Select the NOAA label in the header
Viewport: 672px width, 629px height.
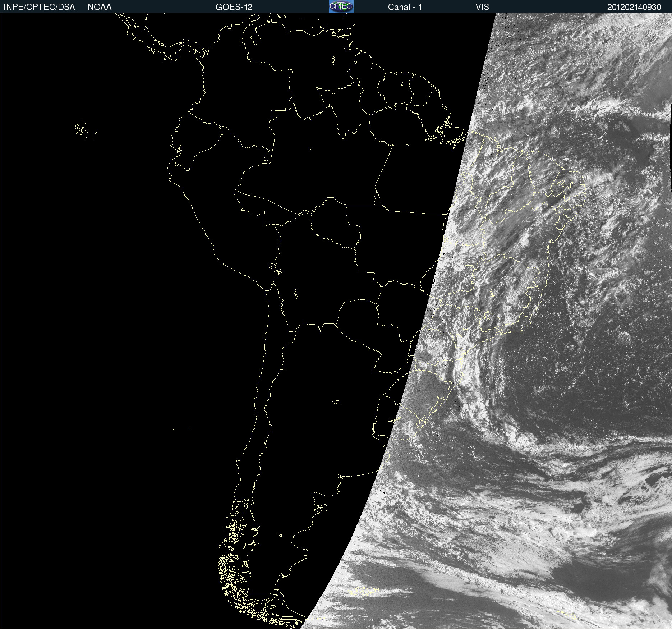(100, 7)
